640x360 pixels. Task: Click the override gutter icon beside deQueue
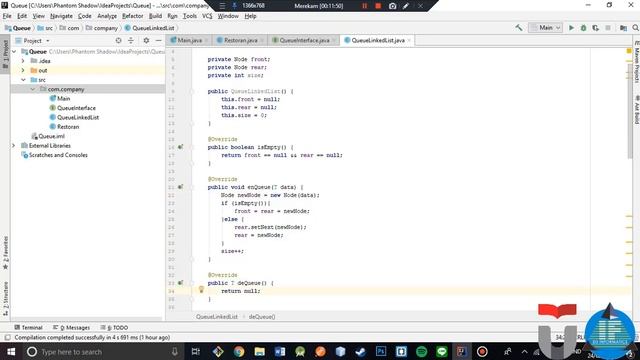point(180,283)
